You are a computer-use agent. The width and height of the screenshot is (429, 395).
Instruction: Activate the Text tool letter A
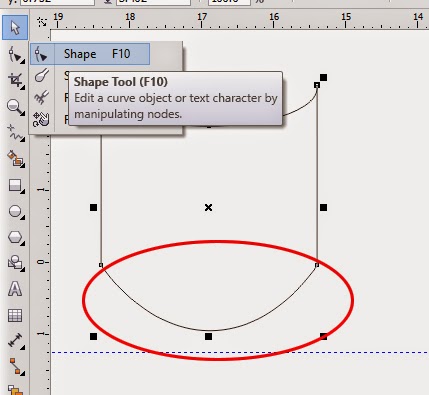click(15, 289)
